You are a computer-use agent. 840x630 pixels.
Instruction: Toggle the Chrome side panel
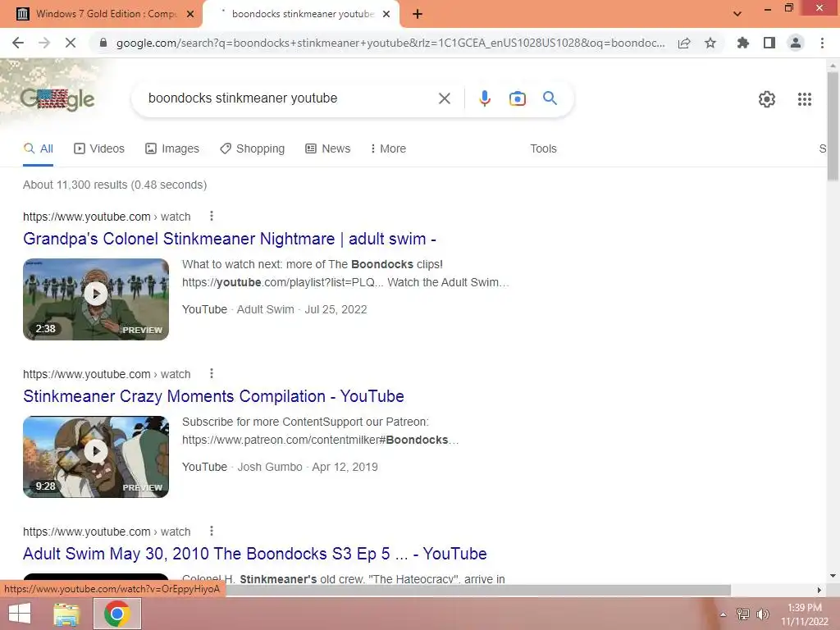(x=769, y=43)
